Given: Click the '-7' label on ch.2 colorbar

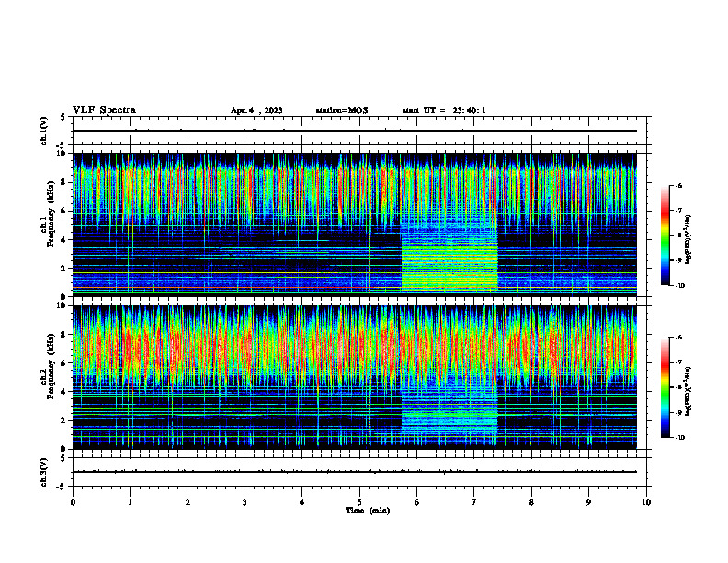Looking at the screenshot, I should 678,362.
